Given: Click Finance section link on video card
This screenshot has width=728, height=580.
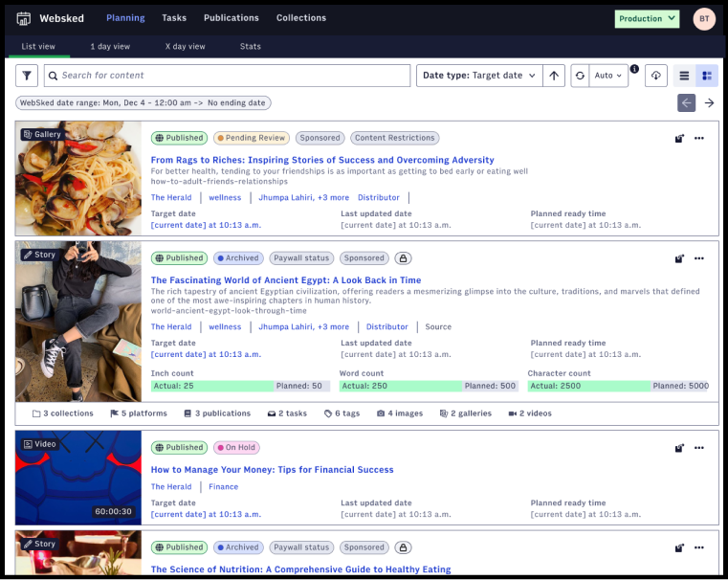Looking at the screenshot, I should click(223, 486).
